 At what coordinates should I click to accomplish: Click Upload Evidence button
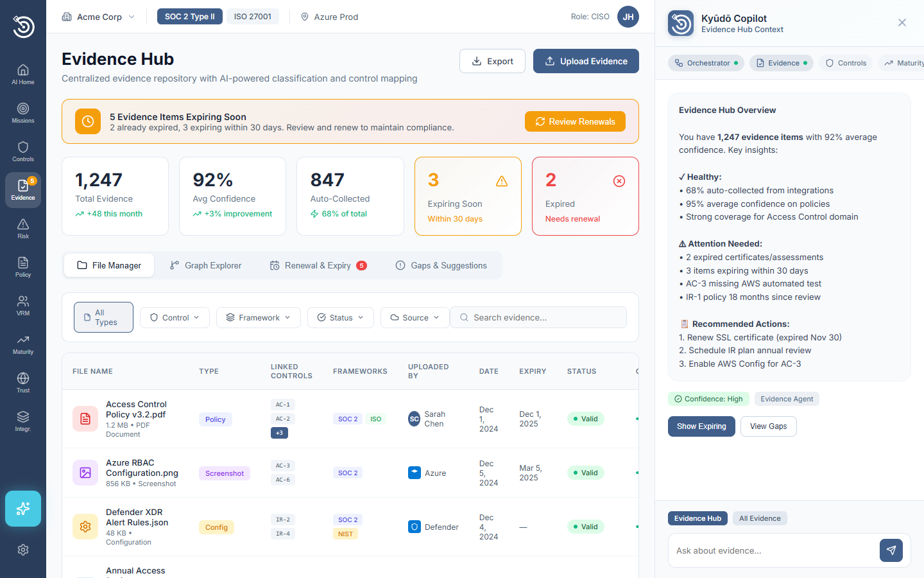click(586, 61)
